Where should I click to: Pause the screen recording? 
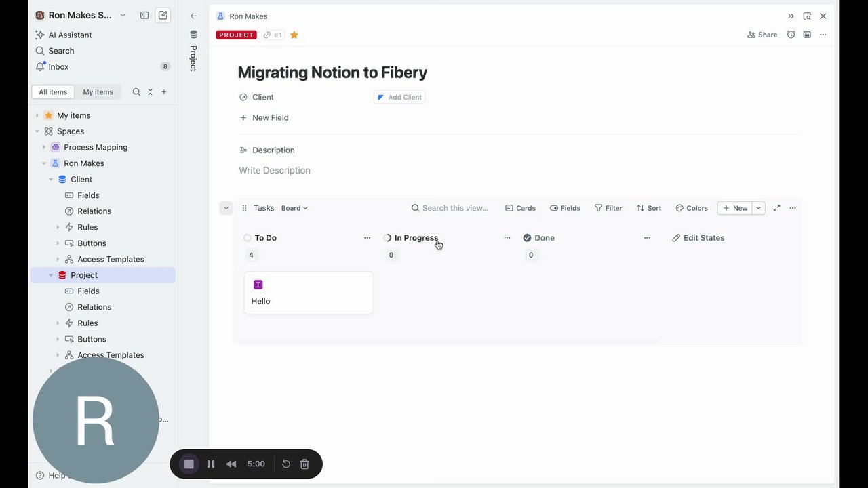tap(211, 464)
